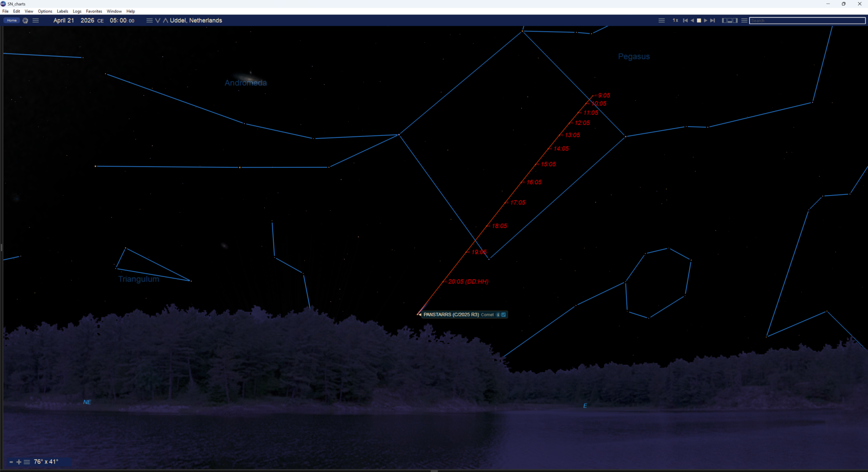Uncheck the PANSTARRS comet label checkbox

pos(504,315)
